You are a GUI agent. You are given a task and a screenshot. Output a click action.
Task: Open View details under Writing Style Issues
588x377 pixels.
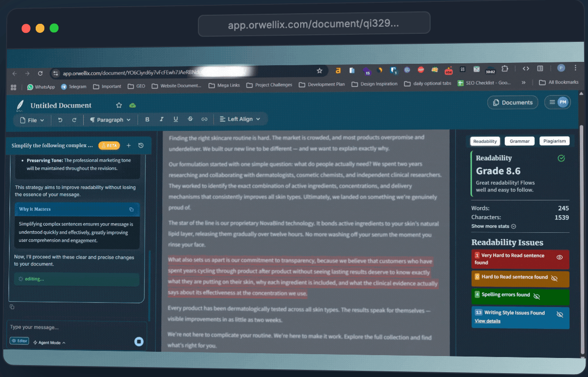[488, 321]
